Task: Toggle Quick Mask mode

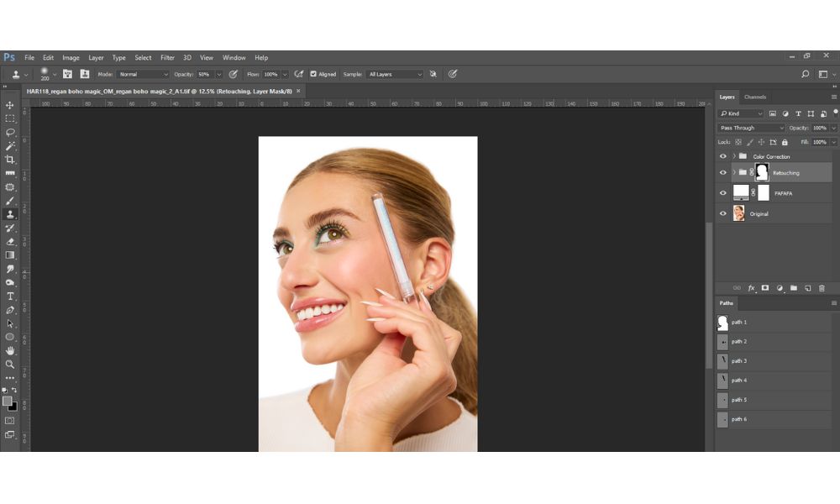Action: (x=9, y=421)
